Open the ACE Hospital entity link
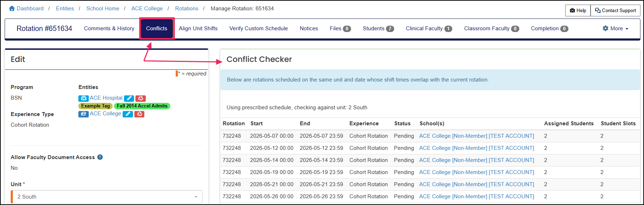 (106, 98)
